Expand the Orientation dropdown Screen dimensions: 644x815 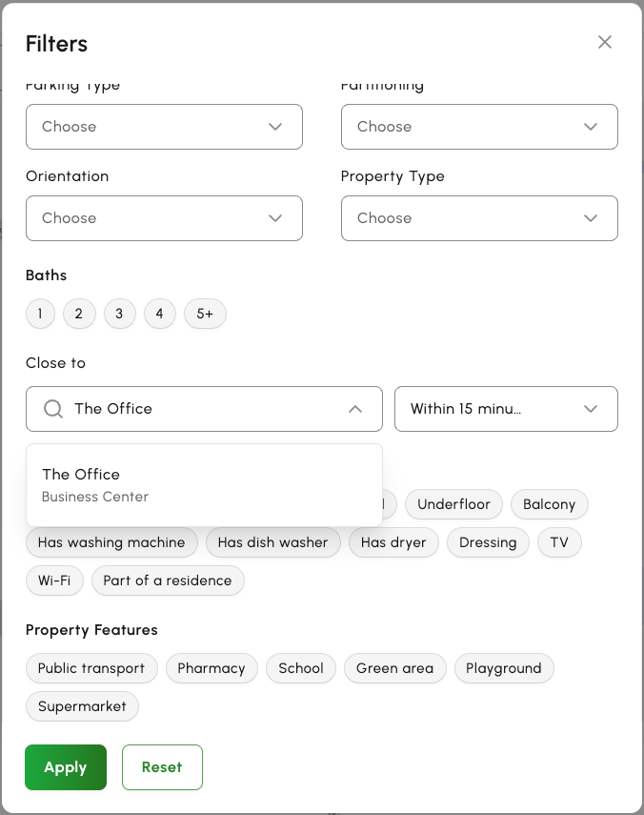[164, 218]
